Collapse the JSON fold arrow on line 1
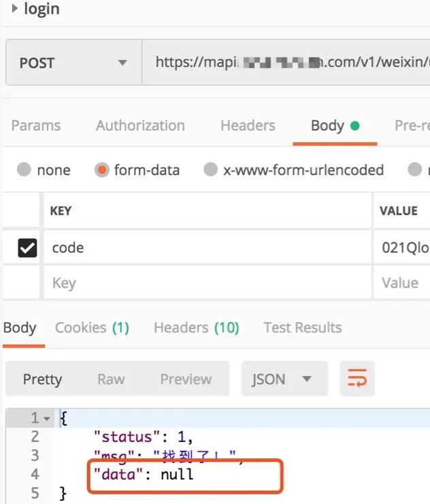Viewport: 430px width, 504px height. (47, 418)
